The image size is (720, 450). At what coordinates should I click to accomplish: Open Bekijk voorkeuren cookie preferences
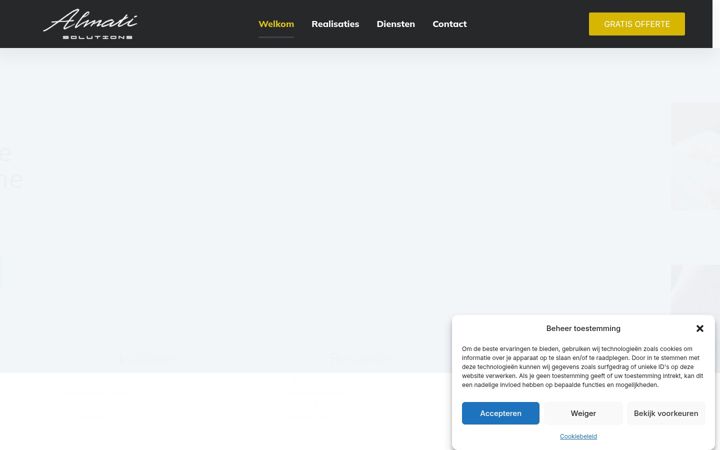tap(666, 413)
